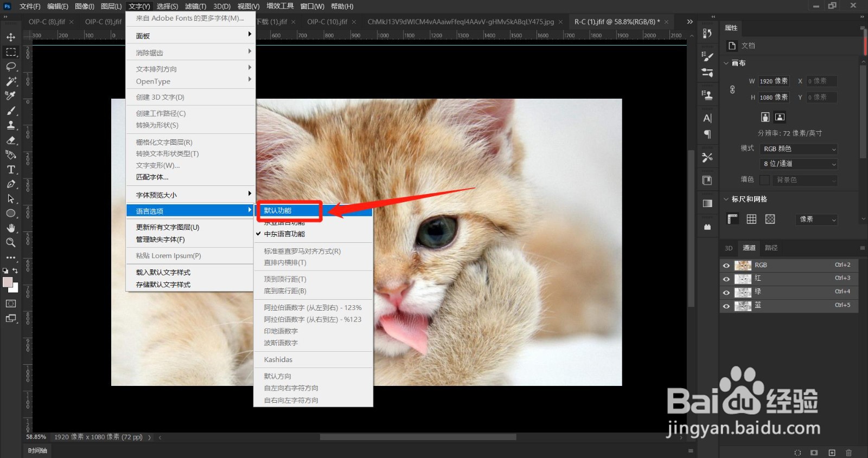
Task: Toggle the rulers icon in Properties
Action: click(x=733, y=219)
